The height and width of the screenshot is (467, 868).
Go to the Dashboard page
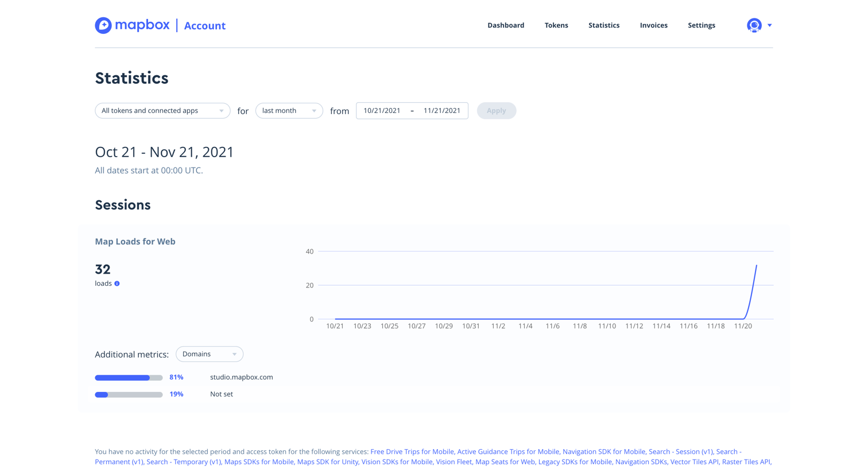pyautogui.click(x=506, y=25)
